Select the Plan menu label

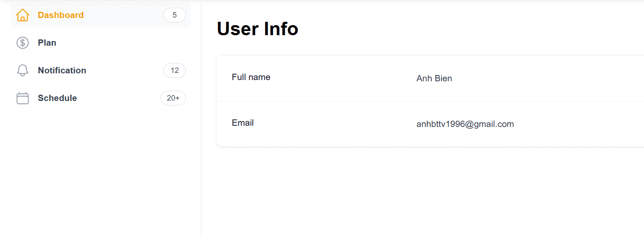point(47,43)
